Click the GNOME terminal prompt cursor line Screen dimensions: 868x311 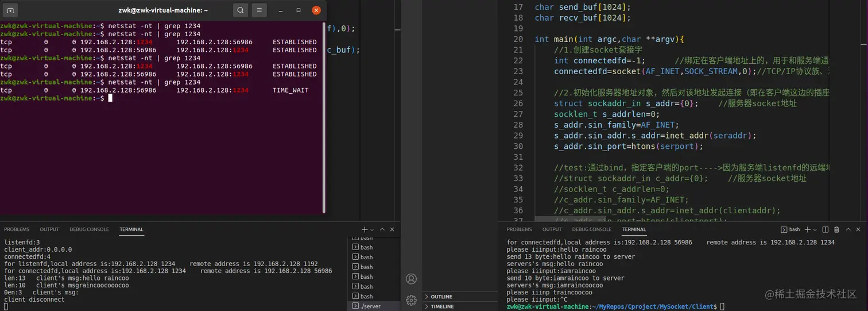coord(56,98)
